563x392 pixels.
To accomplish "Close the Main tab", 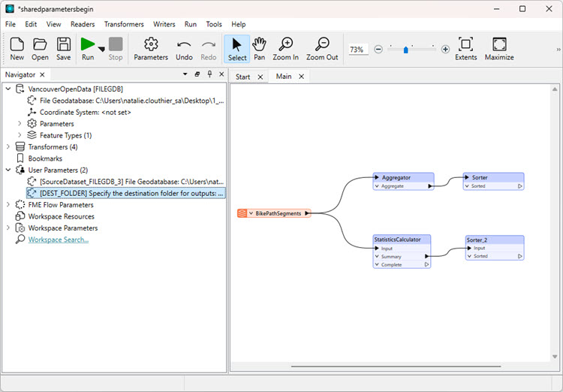I will 301,76.
